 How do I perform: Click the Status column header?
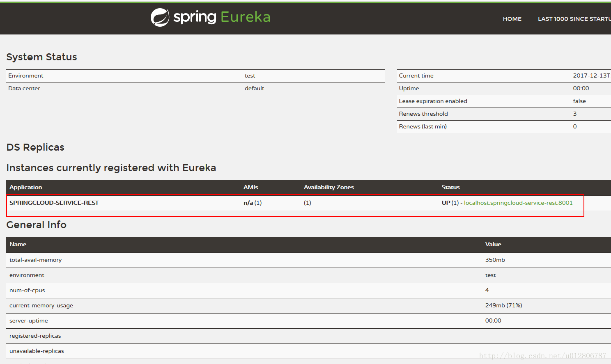click(450, 187)
